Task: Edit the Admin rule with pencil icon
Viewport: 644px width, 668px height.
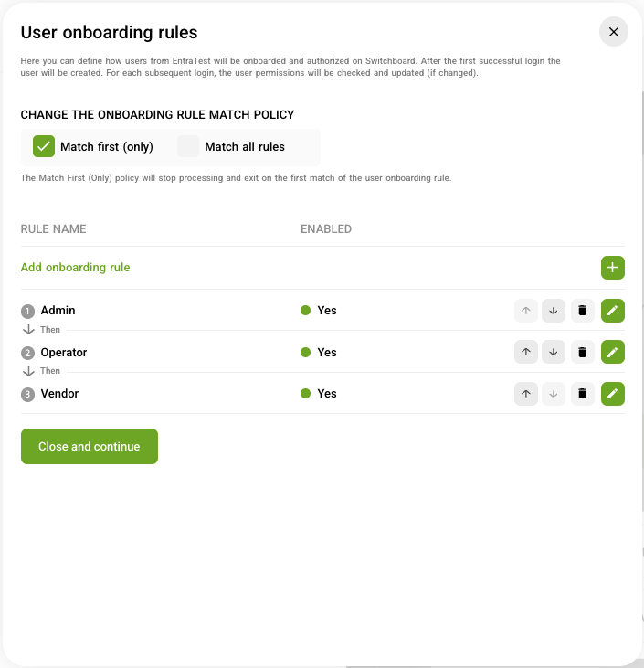Action: [613, 311]
